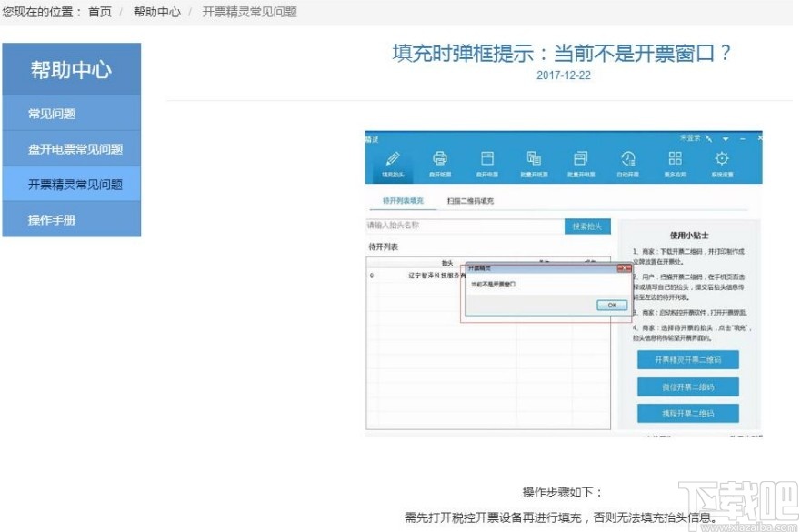Switch to the 扫描二维码填充 tab
This screenshot has width=801, height=532.
(470, 201)
